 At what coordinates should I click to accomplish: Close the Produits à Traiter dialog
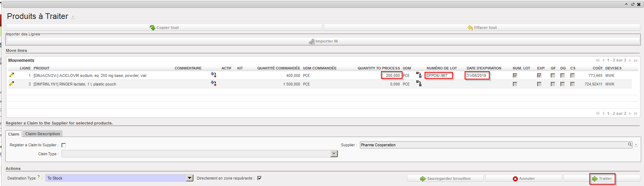[639, 4]
